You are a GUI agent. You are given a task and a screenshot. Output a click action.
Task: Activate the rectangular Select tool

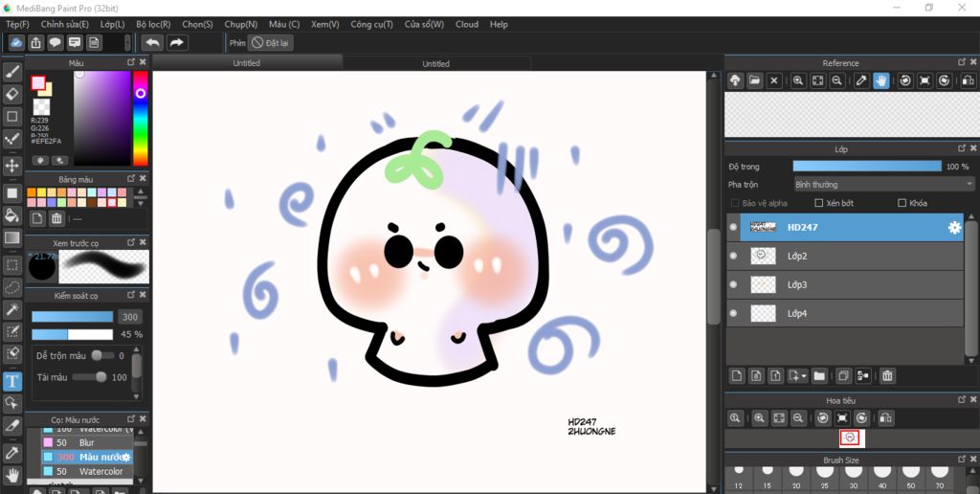11,265
